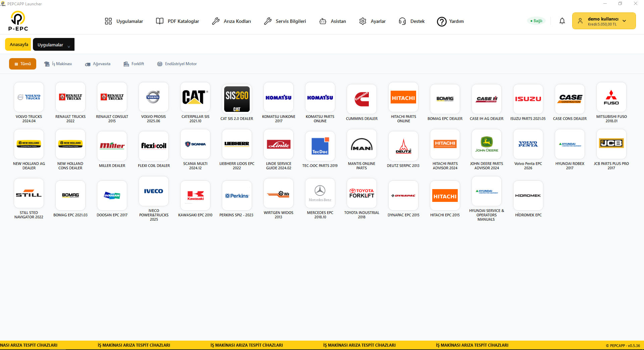Open Hyundai Service & Operators Manuals
The image size is (644, 350).
487,191
